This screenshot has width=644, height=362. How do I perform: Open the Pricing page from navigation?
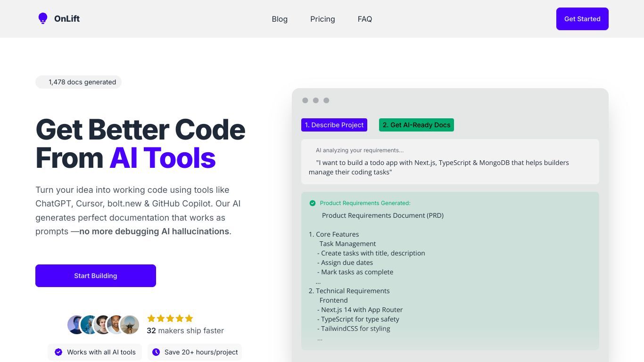[x=322, y=19]
